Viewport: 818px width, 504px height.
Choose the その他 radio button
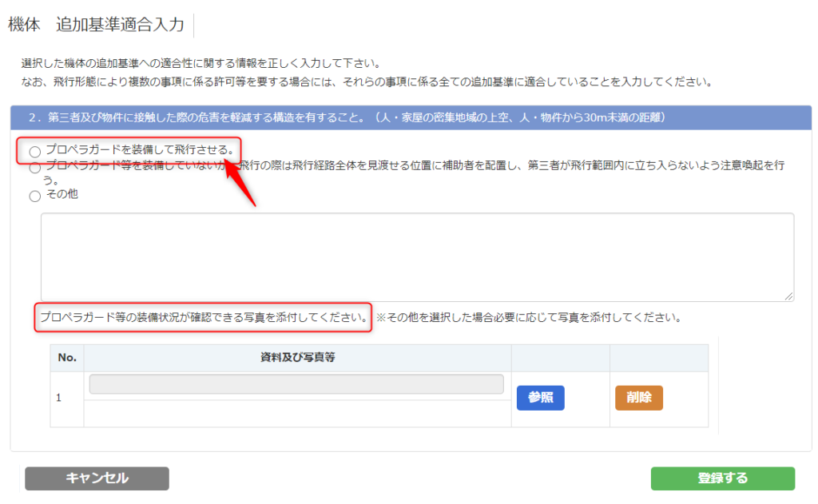pyautogui.click(x=34, y=196)
